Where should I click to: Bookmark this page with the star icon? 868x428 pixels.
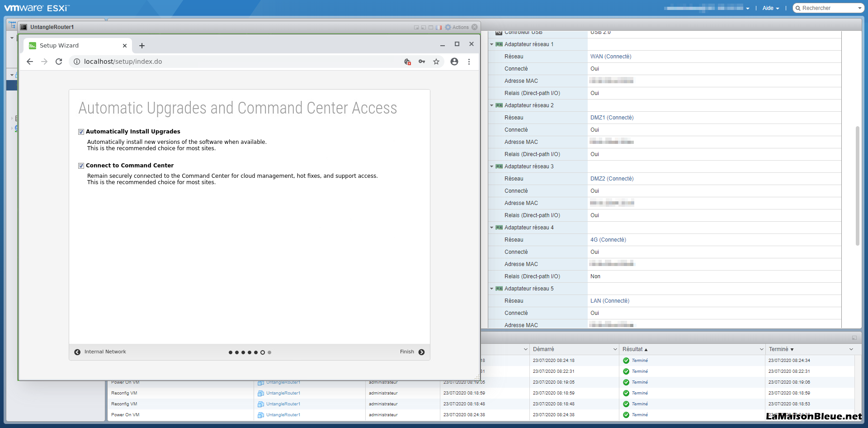(436, 62)
